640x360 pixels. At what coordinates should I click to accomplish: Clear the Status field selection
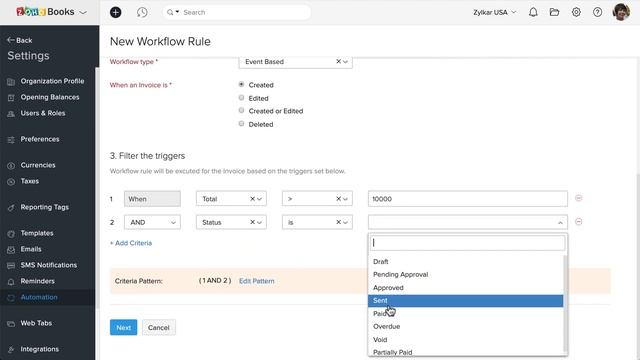pos(252,222)
